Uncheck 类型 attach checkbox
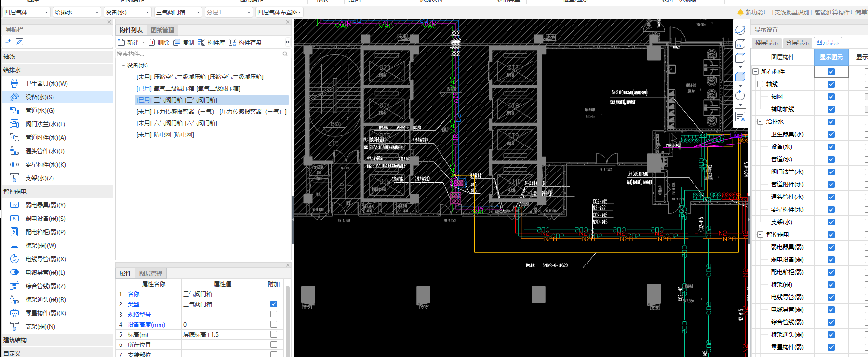This screenshot has height=357, width=868. (274, 304)
